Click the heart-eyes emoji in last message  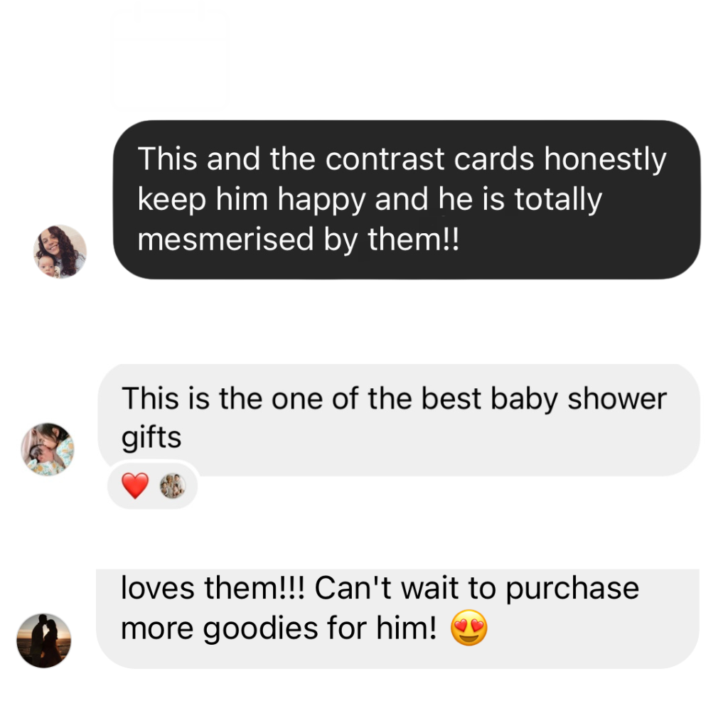(x=469, y=628)
